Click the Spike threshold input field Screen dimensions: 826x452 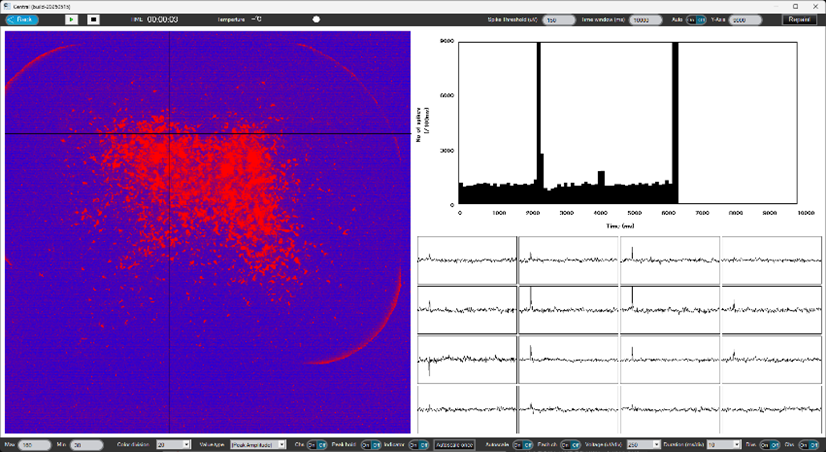(x=558, y=19)
